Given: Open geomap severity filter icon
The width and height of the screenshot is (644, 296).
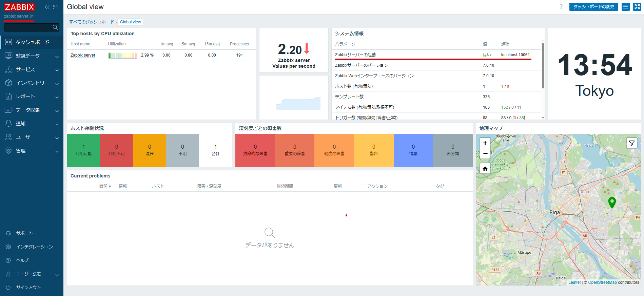Looking at the screenshot, I should [632, 143].
